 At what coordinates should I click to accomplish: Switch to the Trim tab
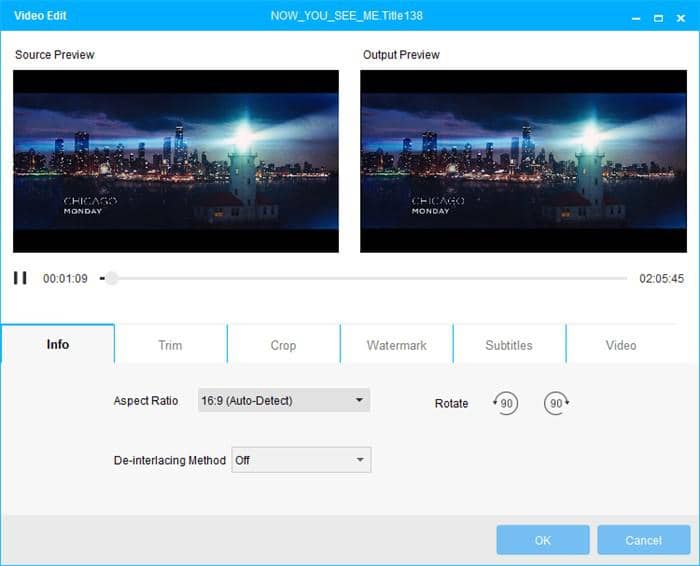point(170,345)
